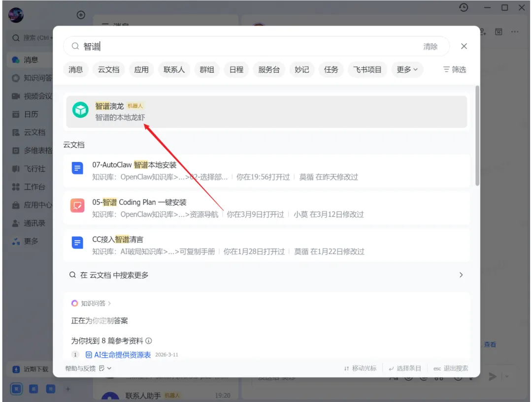The width and height of the screenshot is (532, 402).
Task: Expand the 更多 filter dropdown
Action: pyautogui.click(x=407, y=69)
